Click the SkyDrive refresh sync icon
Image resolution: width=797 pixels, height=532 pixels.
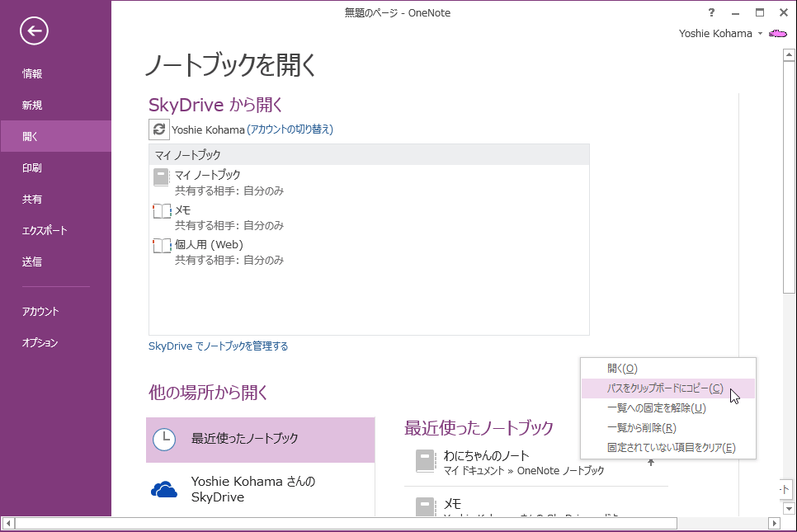(x=159, y=129)
